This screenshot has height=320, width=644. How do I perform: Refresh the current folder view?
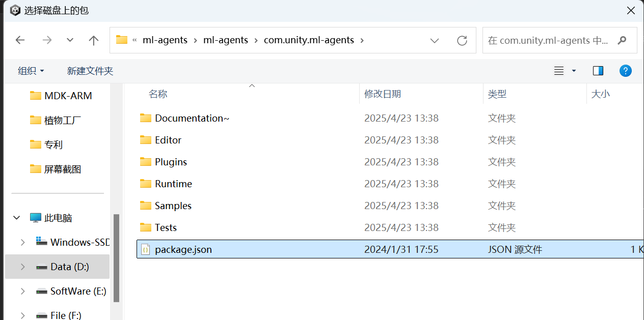click(x=462, y=40)
